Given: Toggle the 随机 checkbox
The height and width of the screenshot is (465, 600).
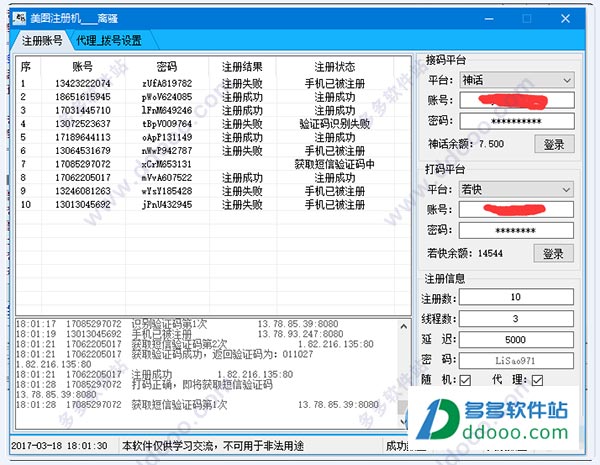Looking at the screenshot, I should [x=465, y=380].
